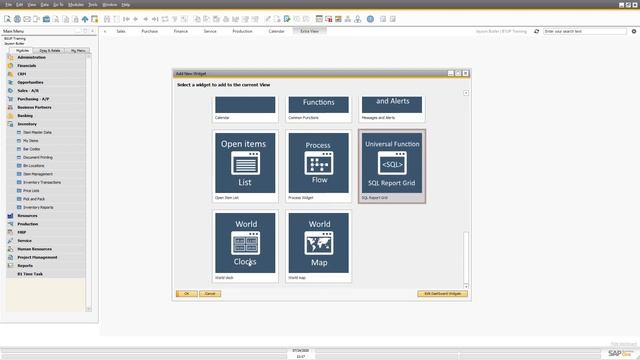Click the refresh record toolbar icon
Image resolution: width=640 pixels, height=360 pixels.
point(165,19)
